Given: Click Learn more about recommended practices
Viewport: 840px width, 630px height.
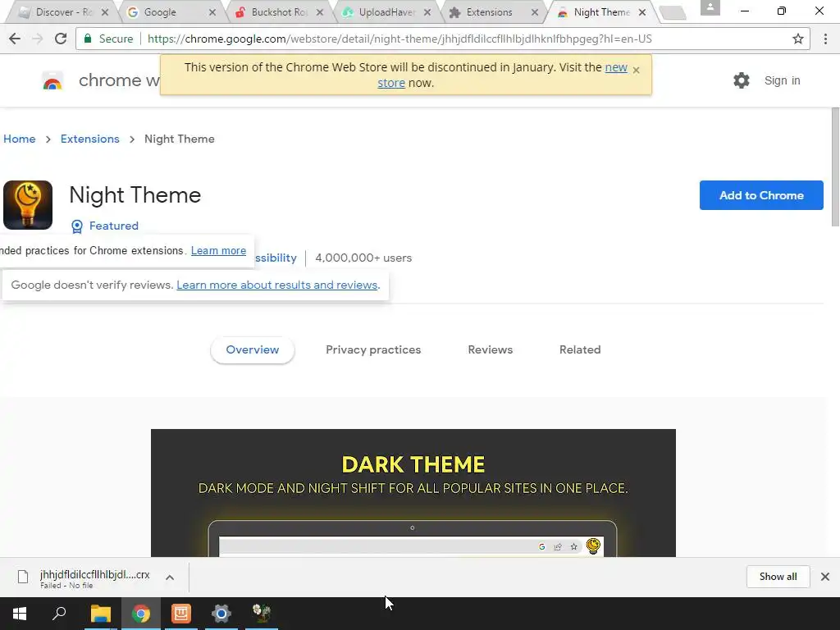Looking at the screenshot, I should (218, 251).
